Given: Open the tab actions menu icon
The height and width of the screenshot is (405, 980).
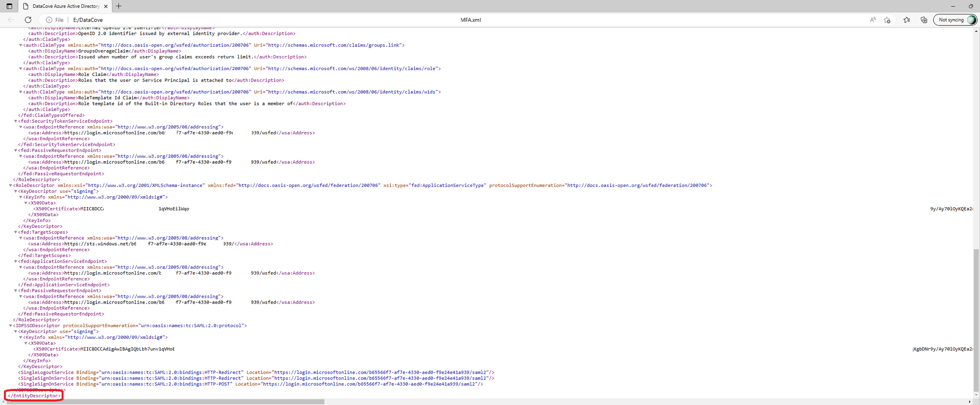Looking at the screenshot, I should [x=9, y=6].
